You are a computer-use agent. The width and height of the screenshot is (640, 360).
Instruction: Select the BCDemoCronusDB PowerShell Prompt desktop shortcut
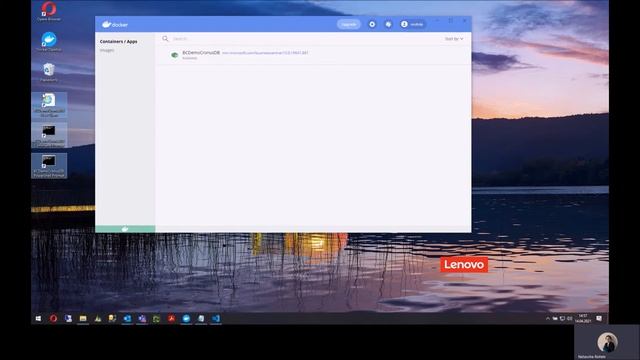(x=49, y=166)
